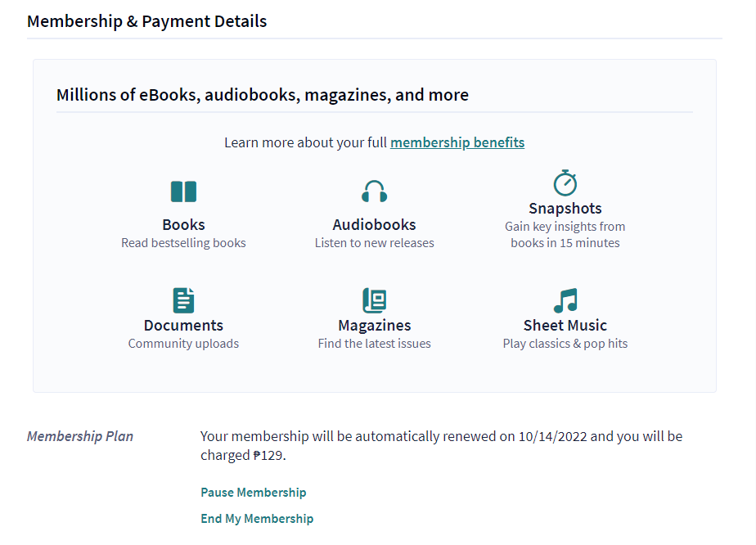
Task: Click the Membership Plan label
Action: click(80, 436)
